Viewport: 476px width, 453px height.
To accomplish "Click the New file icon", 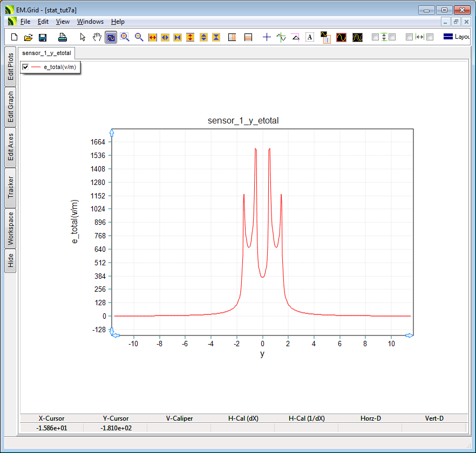I will click(15, 37).
